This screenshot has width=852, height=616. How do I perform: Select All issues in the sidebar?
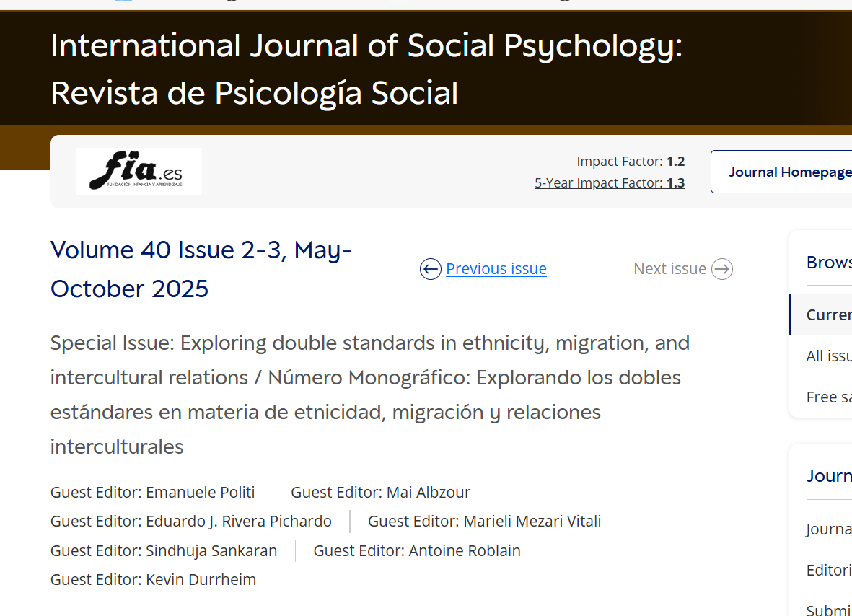(828, 356)
